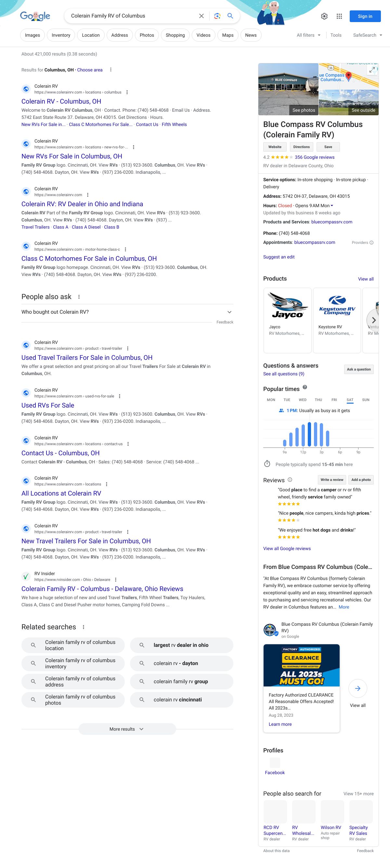This screenshot has width=390, height=868.
Task: Open Google Lens image search
Action: pyautogui.click(x=217, y=16)
